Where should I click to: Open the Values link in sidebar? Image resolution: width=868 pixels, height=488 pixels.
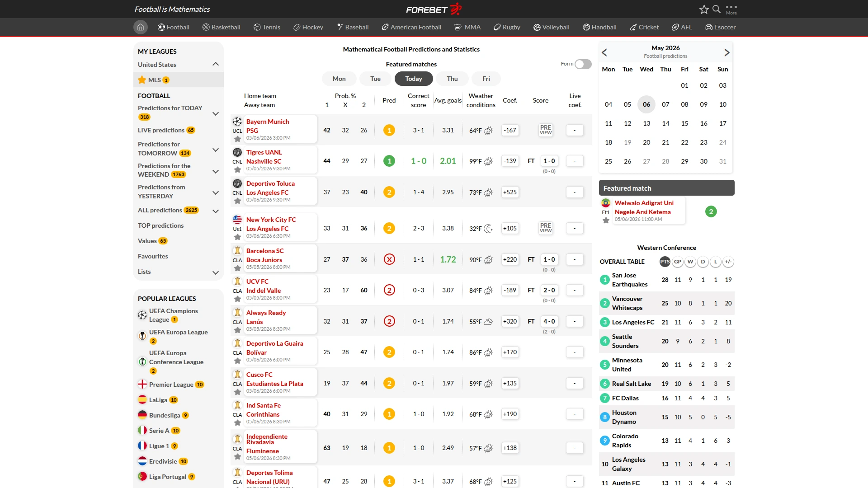pyautogui.click(x=147, y=241)
